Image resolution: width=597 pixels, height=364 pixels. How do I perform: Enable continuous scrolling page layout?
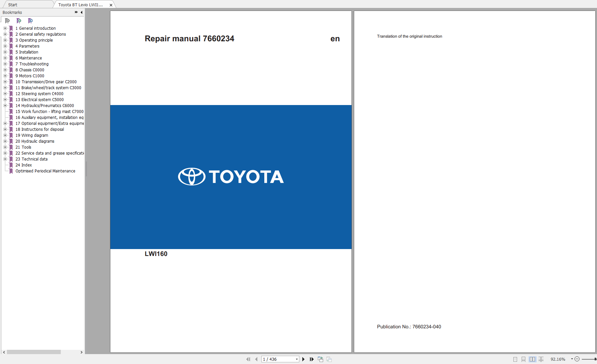tap(523, 359)
